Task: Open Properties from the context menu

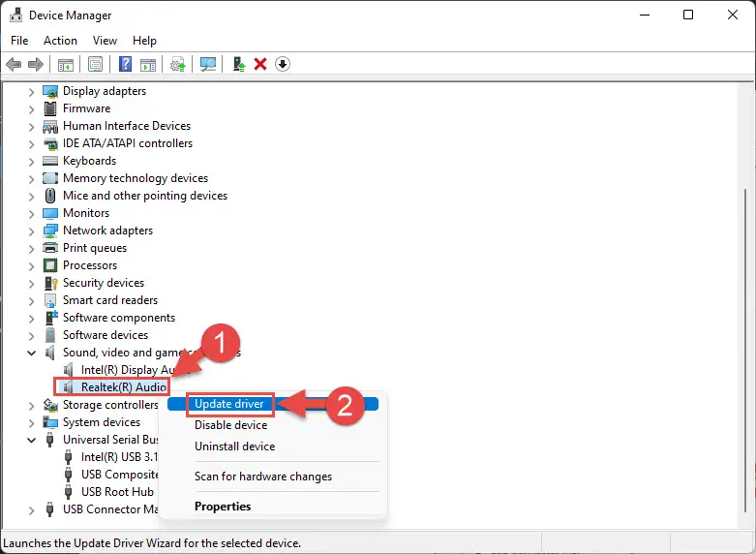Action: [223, 507]
